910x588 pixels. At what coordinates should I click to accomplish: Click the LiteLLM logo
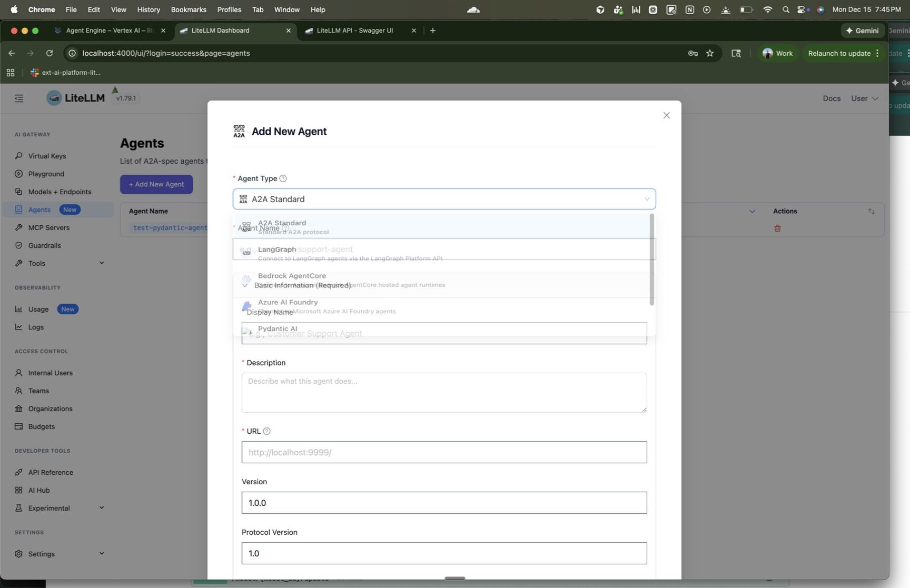tap(75, 98)
